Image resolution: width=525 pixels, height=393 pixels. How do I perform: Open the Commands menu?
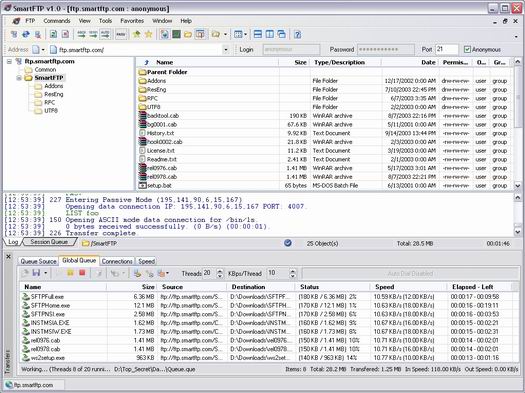click(57, 21)
